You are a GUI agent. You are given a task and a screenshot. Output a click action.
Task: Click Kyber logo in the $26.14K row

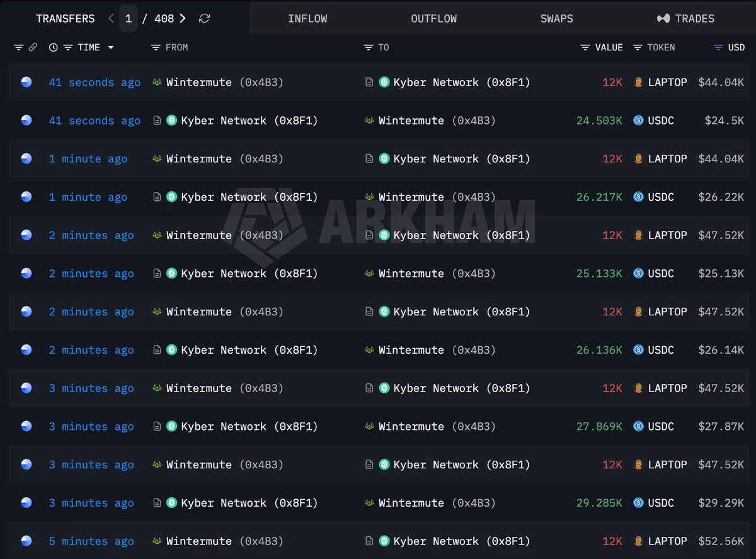click(171, 349)
